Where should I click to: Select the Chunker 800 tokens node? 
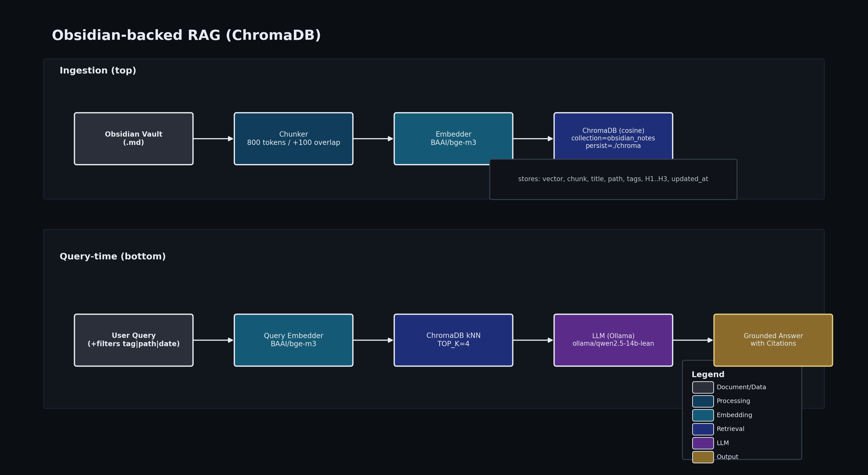click(294, 138)
